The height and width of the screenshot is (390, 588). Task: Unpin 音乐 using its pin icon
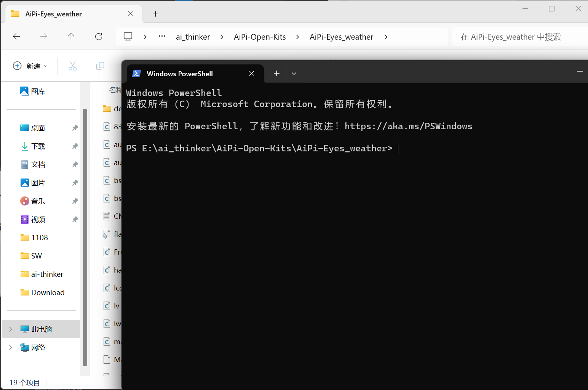[75, 201]
